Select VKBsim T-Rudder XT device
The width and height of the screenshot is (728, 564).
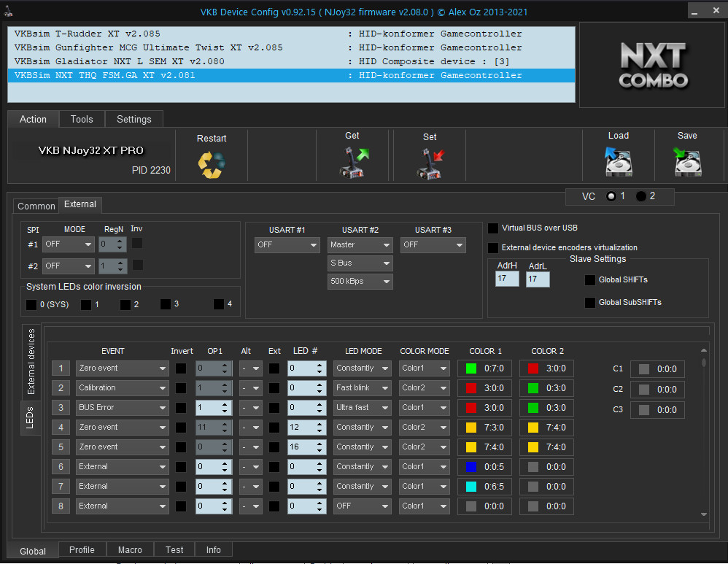coord(291,34)
